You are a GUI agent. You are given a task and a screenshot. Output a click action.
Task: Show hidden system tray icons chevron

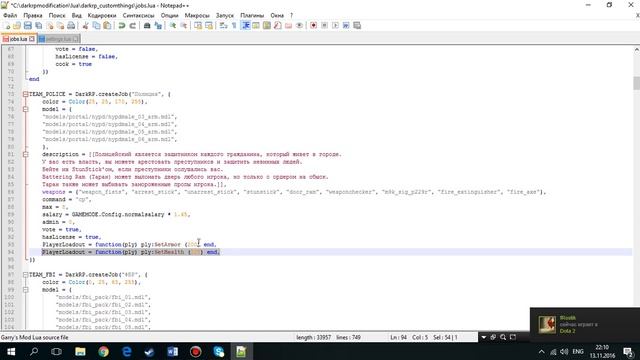[541, 351]
